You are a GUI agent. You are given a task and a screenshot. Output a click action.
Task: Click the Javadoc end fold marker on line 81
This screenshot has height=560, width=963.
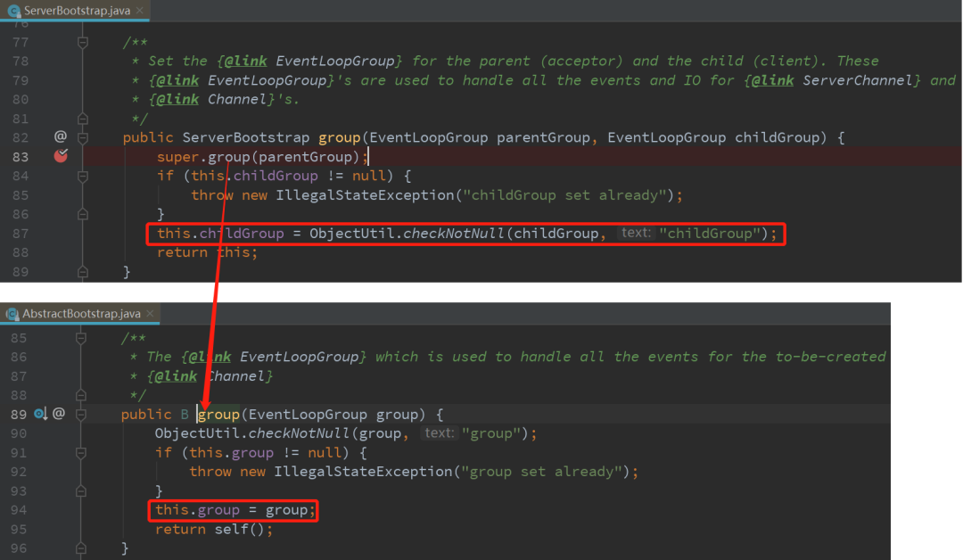point(83,119)
